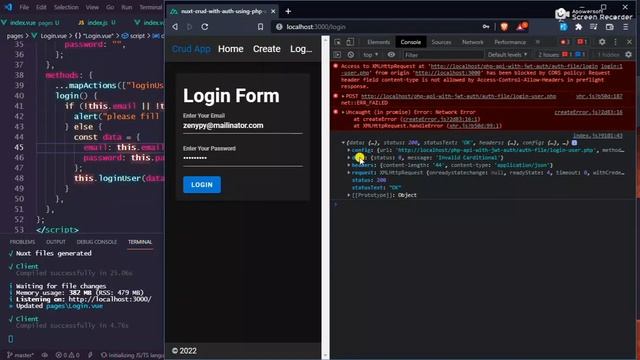The height and width of the screenshot is (360, 640).
Task: Switch to the Elements tab in DevTools
Action: 378,42
